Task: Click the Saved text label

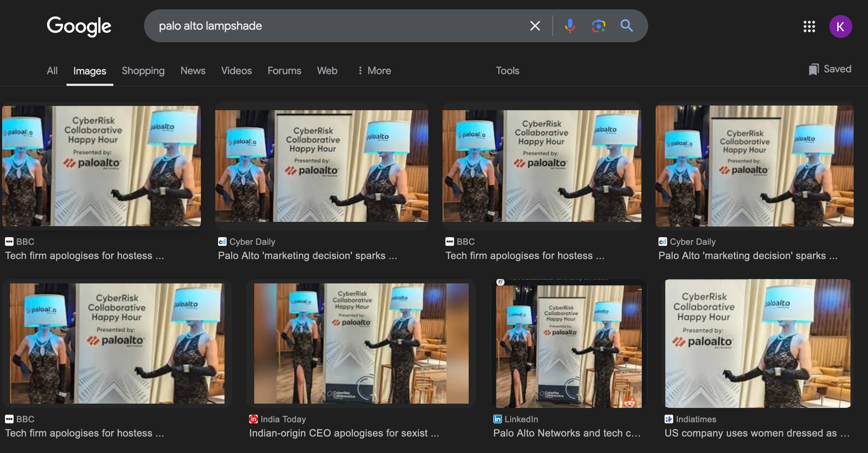Action: [837, 69]
